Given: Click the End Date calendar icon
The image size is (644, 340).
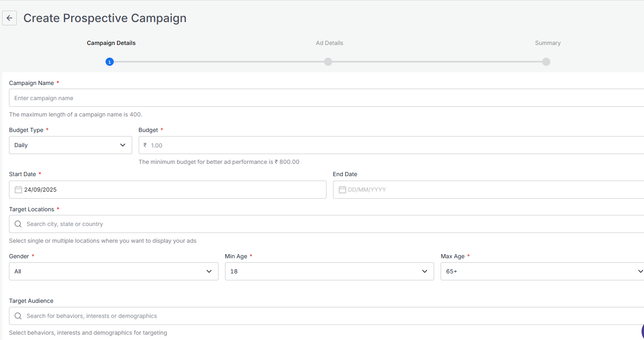Looking at the screenshot, I should pyautogui.click(x=342, y=190).
